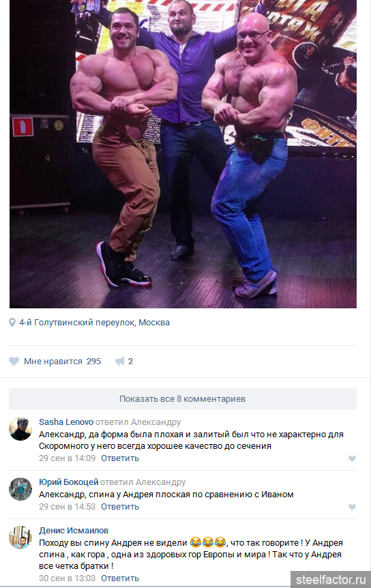Image resolution: width=371 pixels, height=588 pixels.
Task: Open Юрий Бокоцей's avatar
Action: tap(20, 488)
